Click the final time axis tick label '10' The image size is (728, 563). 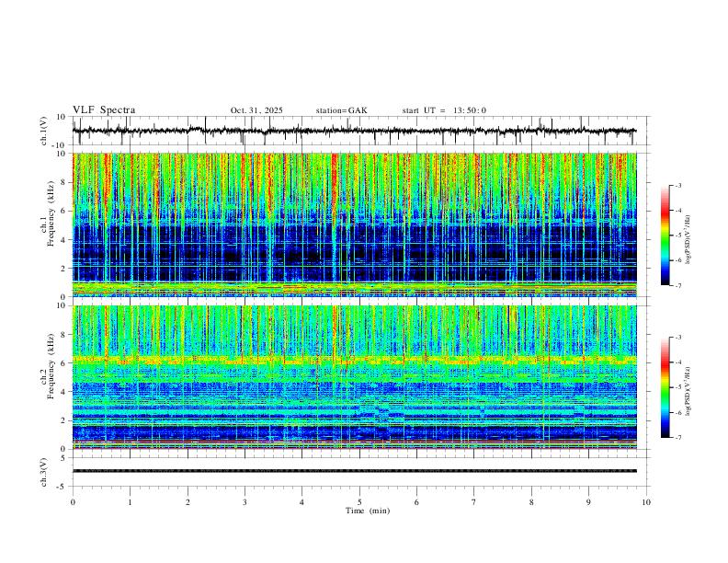pyautogui.click(x=646, y=502)
